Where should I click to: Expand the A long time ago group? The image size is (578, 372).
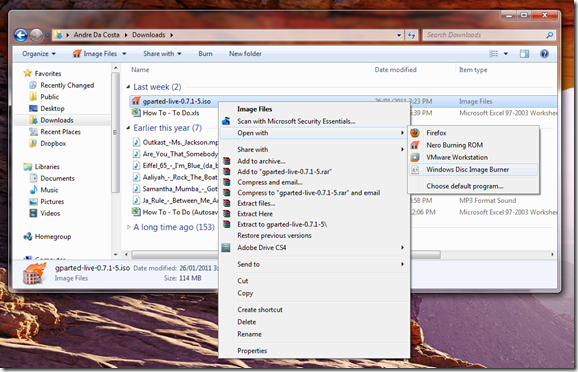128,227
